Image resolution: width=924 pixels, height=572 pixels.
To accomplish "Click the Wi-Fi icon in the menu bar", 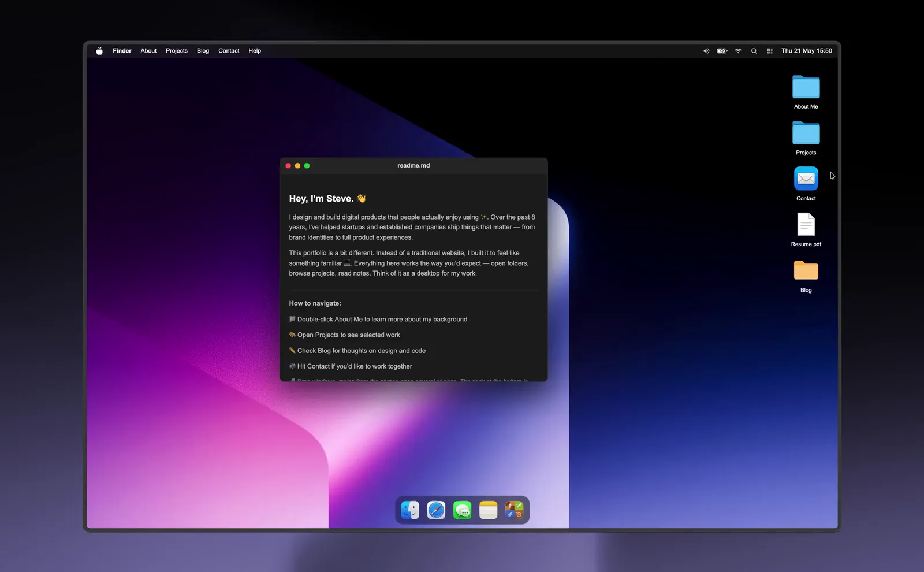I will (x=738, y=51).
